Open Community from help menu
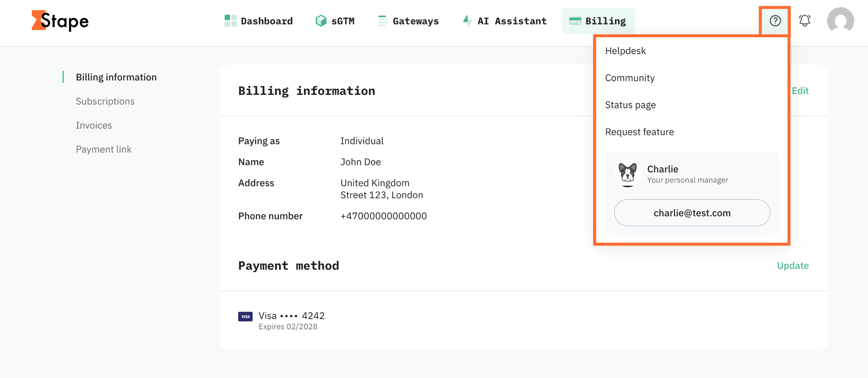868x378 pixels. (630, 78)
